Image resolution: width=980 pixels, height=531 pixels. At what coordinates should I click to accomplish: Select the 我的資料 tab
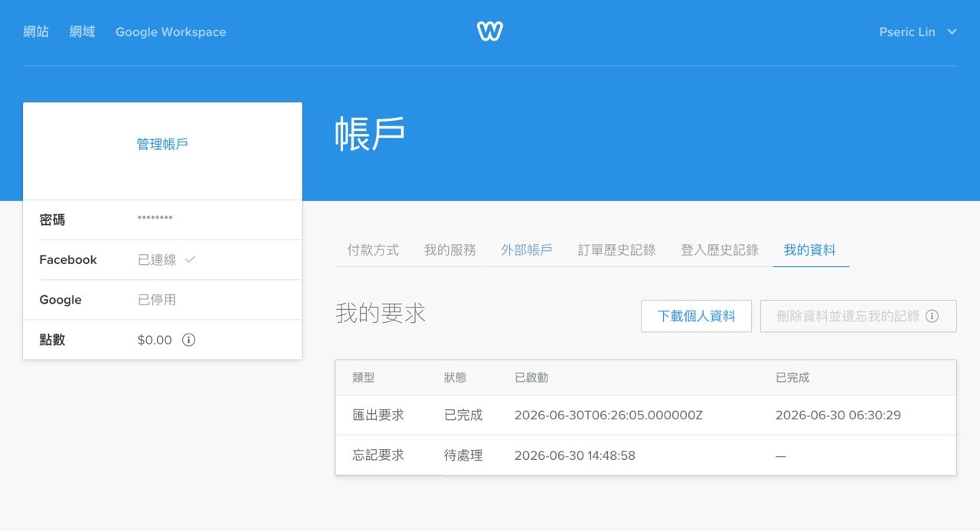[x=810, y=250]
